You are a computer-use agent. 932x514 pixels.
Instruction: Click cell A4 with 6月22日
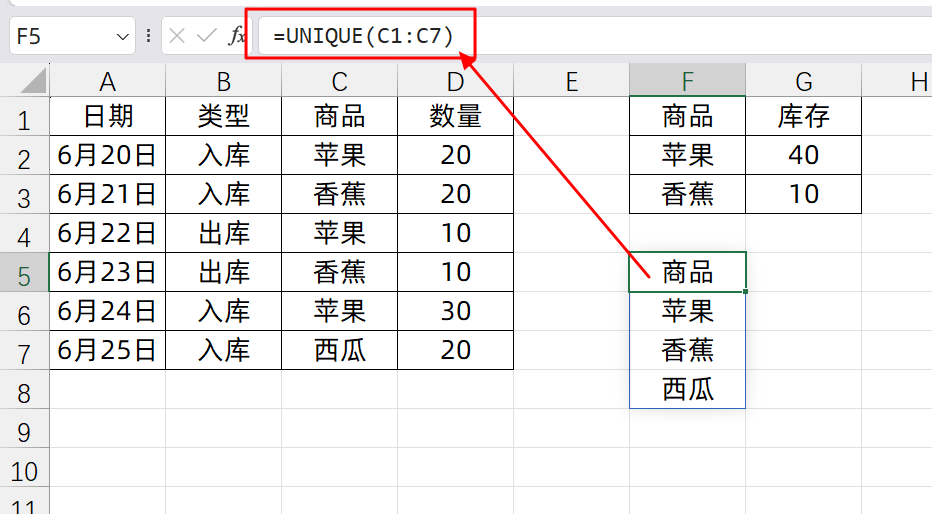coord(108,234)
